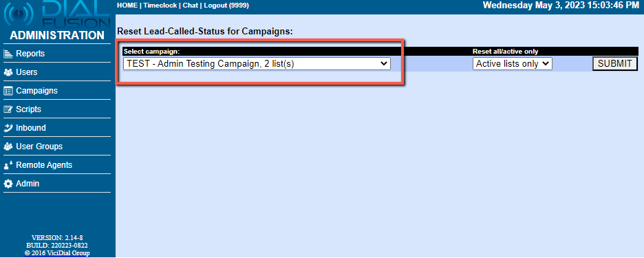Open the Active lists only dropdown
Image resolution: width=644 pixels, height=258 pixels.
tap(512, 64)
